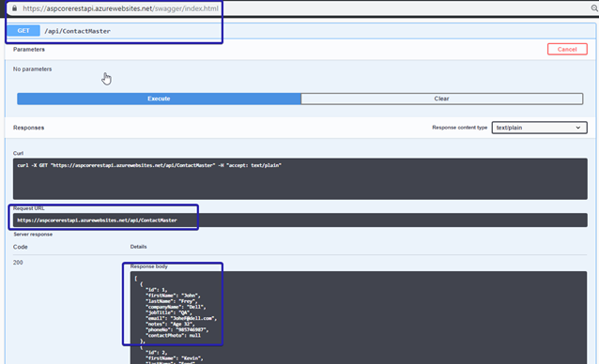Click the "companyName": "Dell" line
This screenshot has width=599, height=364.
point(176,307)
